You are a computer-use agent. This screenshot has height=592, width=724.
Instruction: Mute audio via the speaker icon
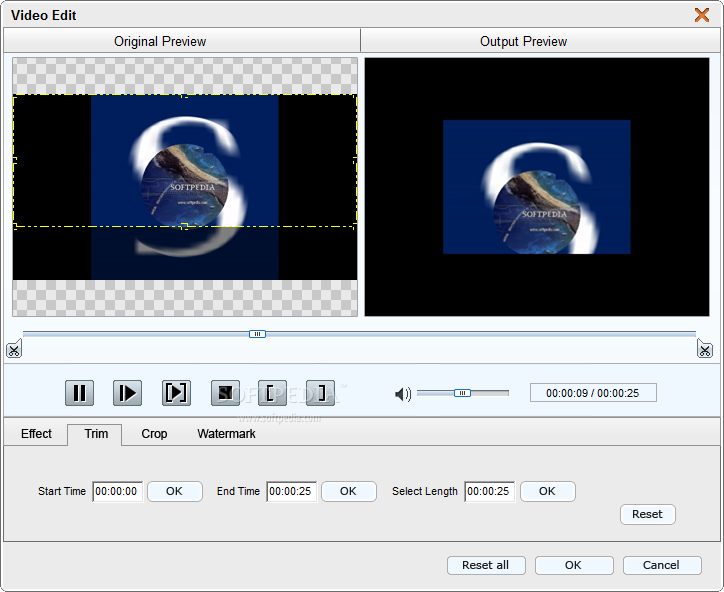(403, 394)
